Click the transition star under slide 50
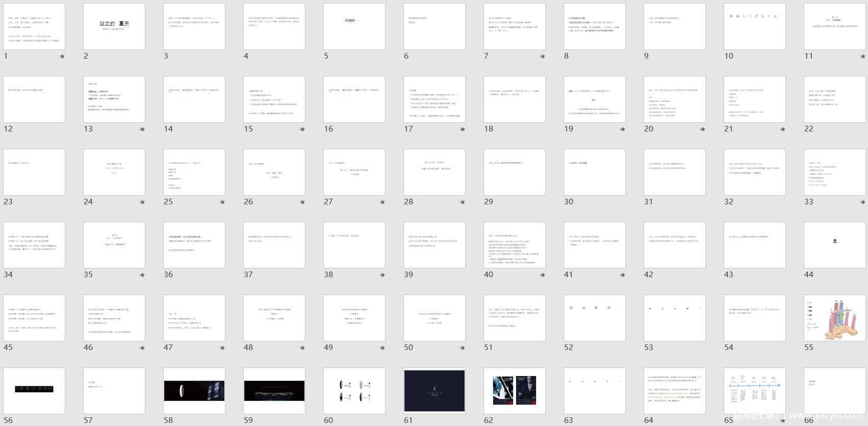Viewport: 868px width, 426px height. point(463,348)
